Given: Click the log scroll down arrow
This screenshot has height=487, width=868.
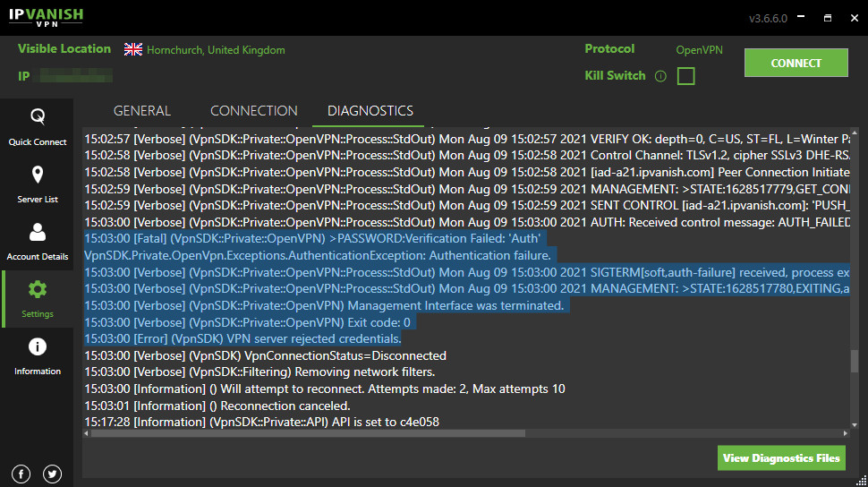Looking at the screenshot, I should click(x=855, y=425).
